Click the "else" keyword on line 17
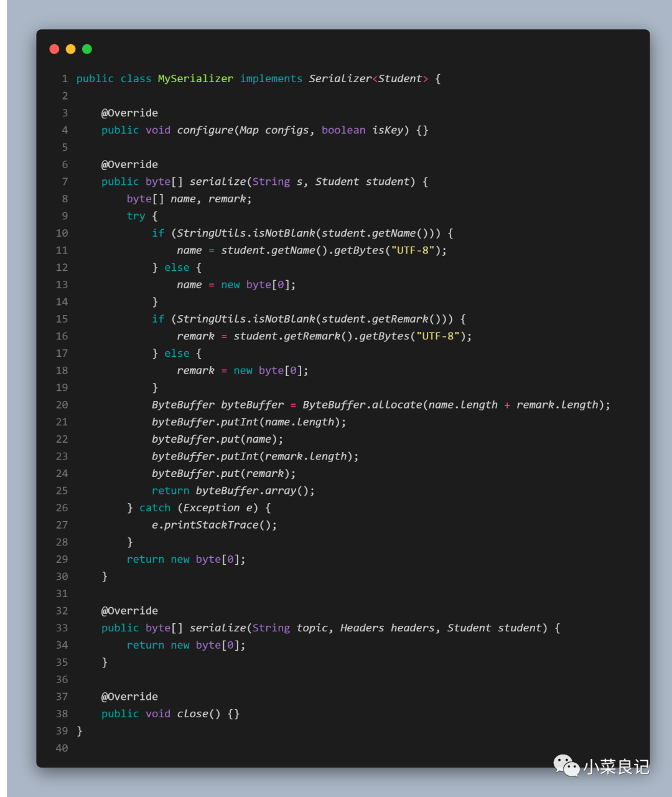Viewport: 672px width, 797px height. [177, 353]
